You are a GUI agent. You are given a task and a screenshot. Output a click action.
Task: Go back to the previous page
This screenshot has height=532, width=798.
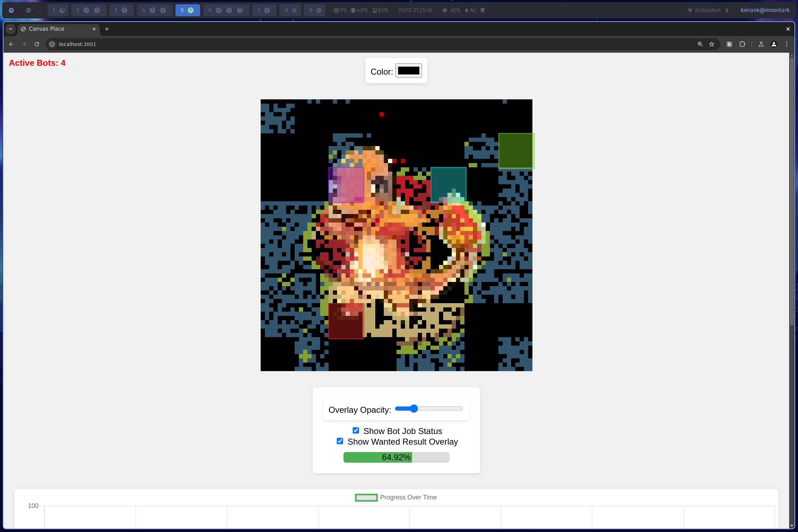11,44
